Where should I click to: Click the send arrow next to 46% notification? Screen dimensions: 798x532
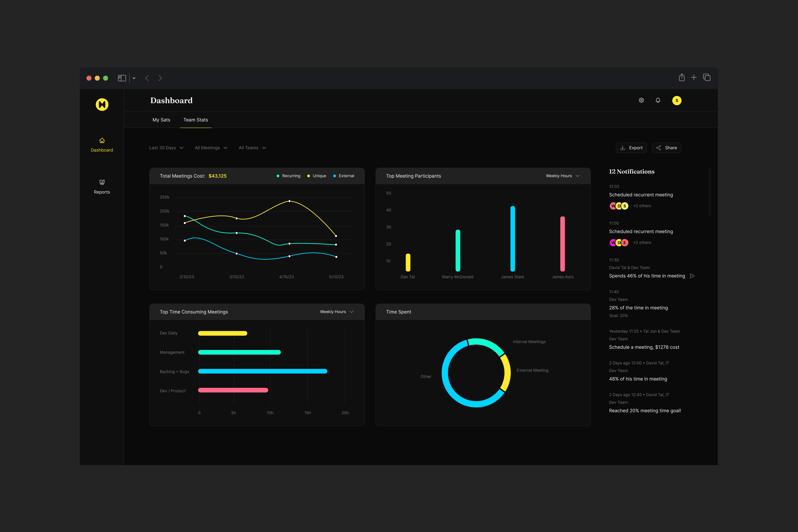click(x=692, y=276)
